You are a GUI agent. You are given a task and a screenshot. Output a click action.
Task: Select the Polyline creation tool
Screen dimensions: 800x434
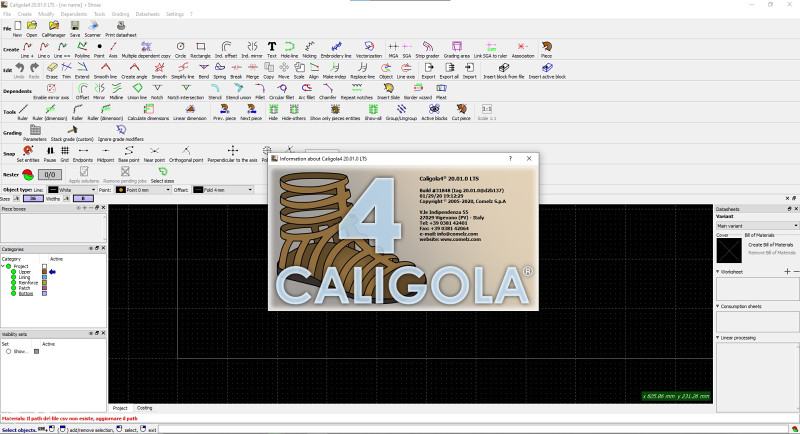[x=82, y=49]
